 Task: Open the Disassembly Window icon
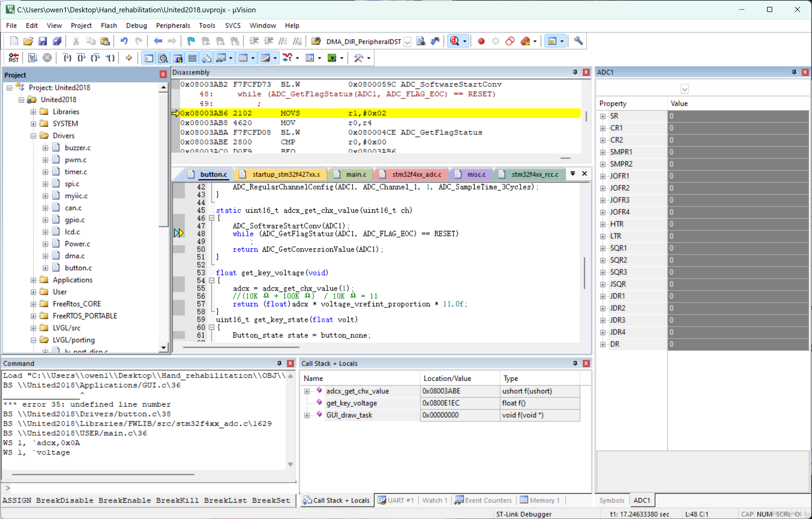(x=163, y=58)
